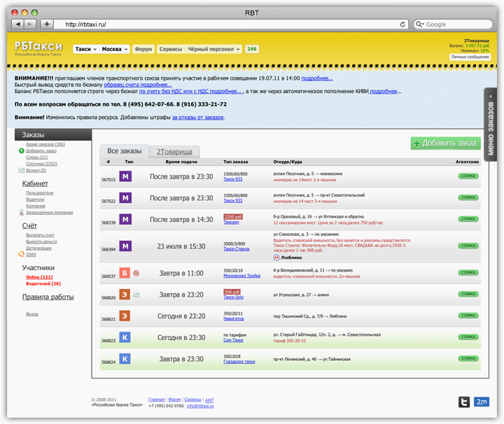Click the browser URL address field
Viewport: 504px width, 424px height.
(232, 24)
